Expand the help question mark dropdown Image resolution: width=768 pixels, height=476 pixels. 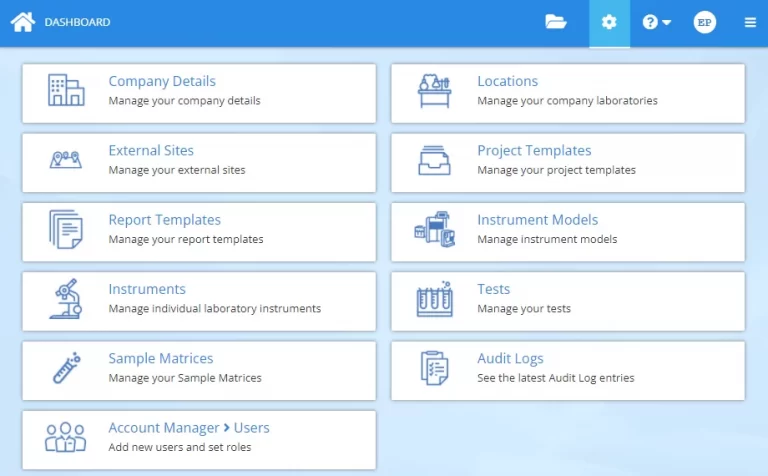(x=656, y=22)
